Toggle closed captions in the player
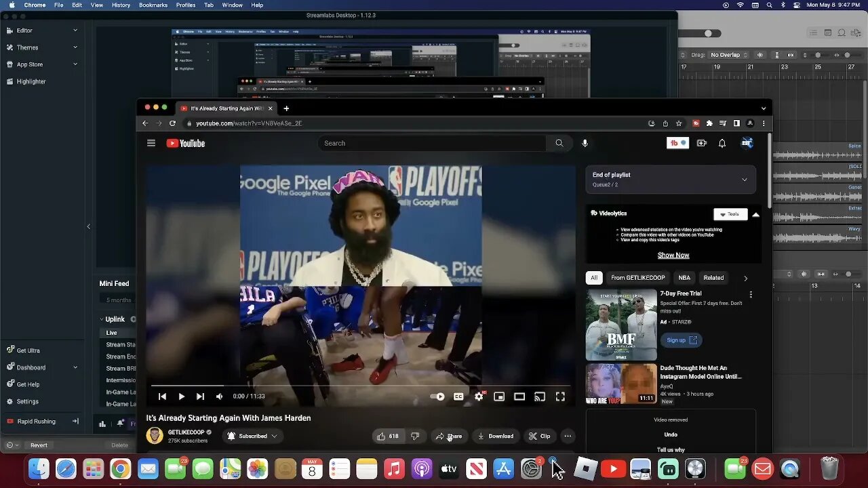This screenshot has width=868, height=488. click(x=458, y=396)
